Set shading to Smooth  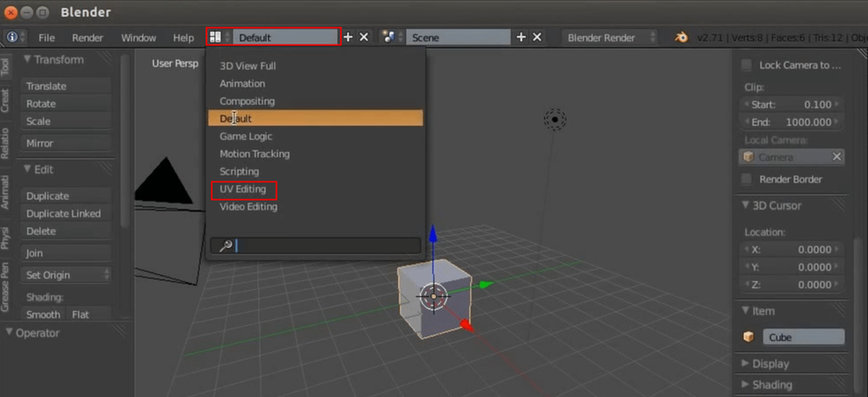(44, 314)
